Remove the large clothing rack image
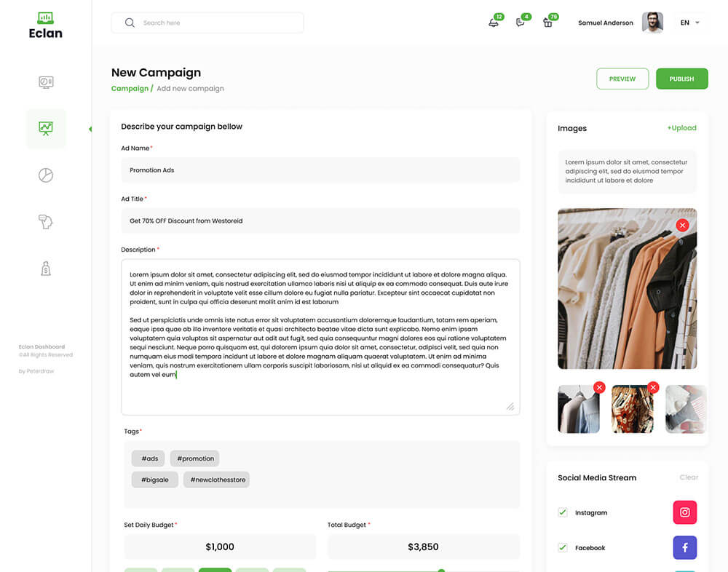The width and height of the screenshot is (728, 572). [x=682, y=225]
